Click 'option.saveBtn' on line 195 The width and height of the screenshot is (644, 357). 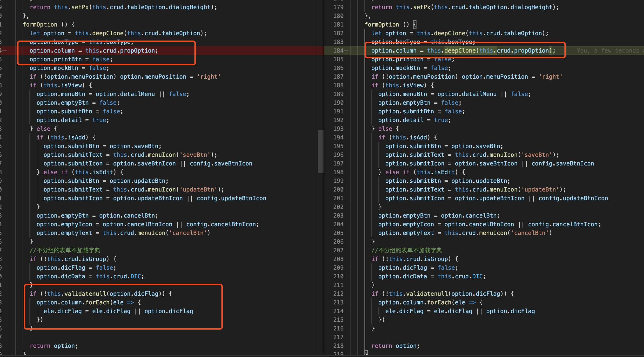(x=476, y=146)
